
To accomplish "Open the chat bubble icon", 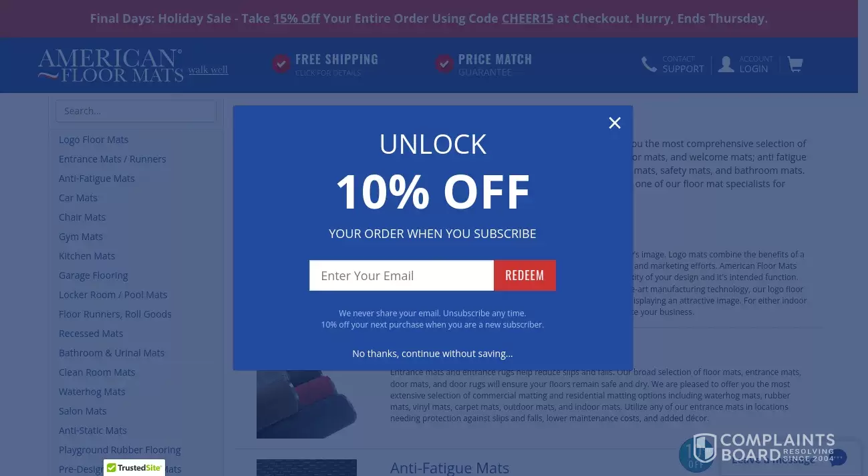I will pos(838,458).
